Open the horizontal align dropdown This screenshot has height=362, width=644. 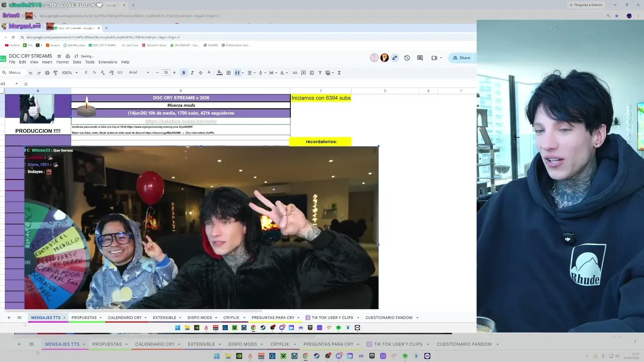pyautogui.click(x=251, y=73)
